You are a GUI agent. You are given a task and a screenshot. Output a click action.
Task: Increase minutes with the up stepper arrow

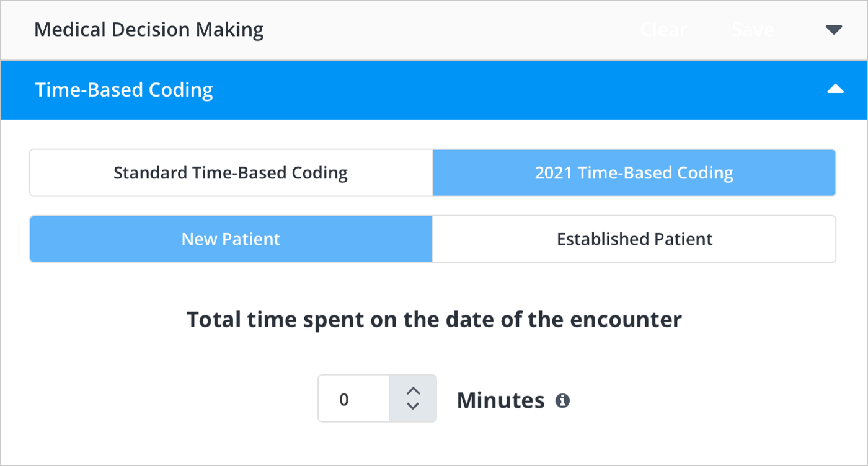(x=413, y=392)
